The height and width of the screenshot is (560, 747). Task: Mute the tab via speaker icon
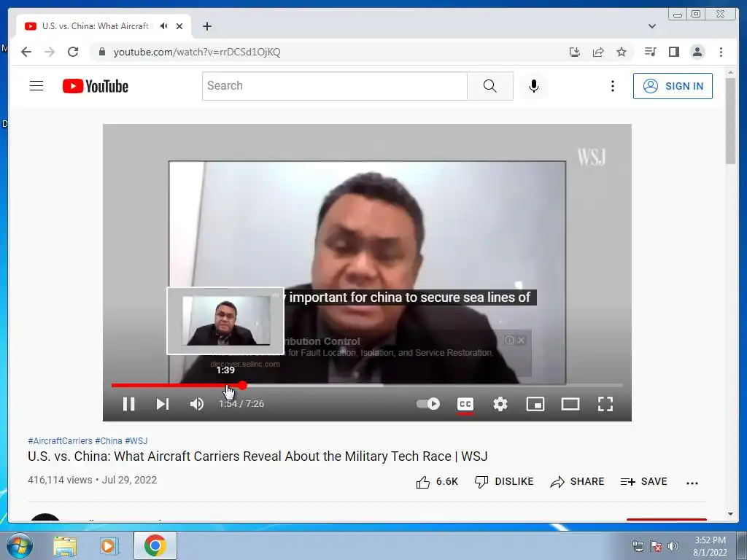pos(164,26)
